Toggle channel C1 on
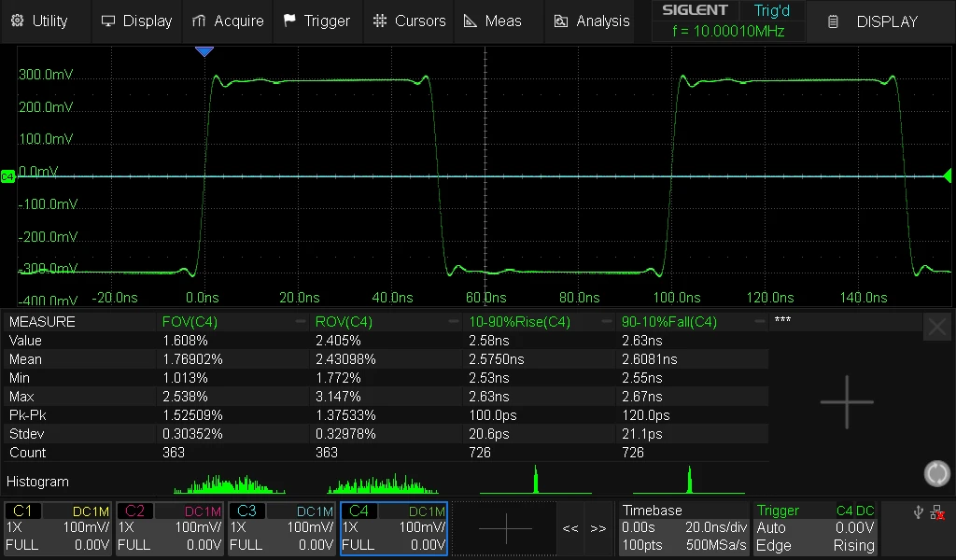 tap(58, 528)
